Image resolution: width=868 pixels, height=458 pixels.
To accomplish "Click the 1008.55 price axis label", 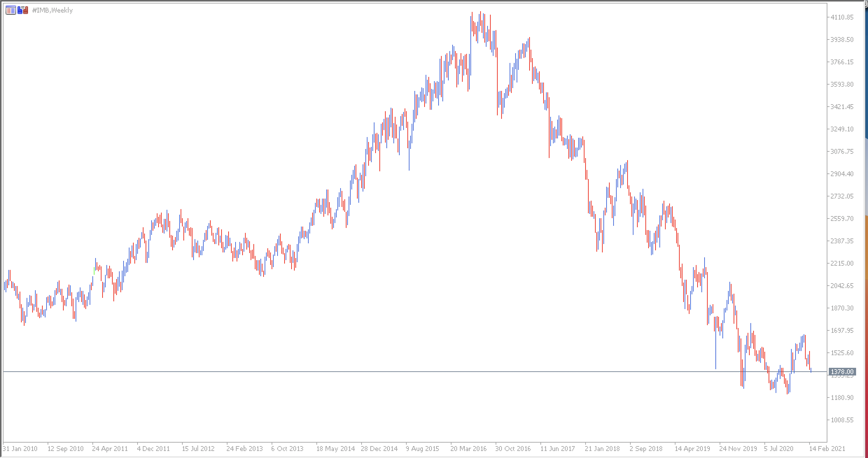I will (x=841, y=420).
